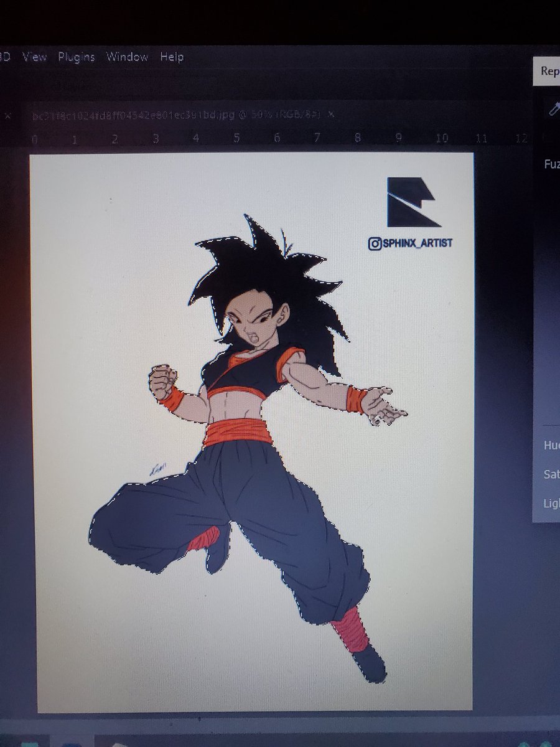Click the Lightness label in the dialog

[551, 503]
